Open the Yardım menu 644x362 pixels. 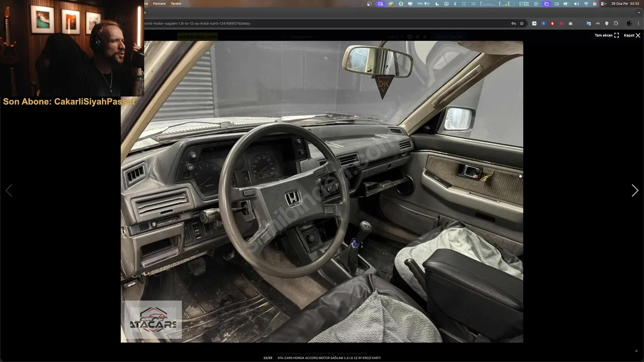176,4
